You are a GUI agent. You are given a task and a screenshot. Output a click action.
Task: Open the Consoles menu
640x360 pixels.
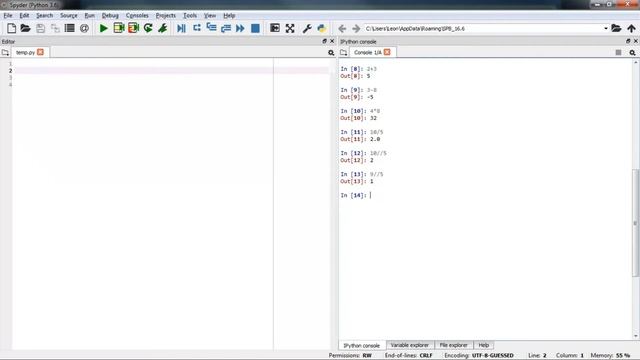(137, 16)
